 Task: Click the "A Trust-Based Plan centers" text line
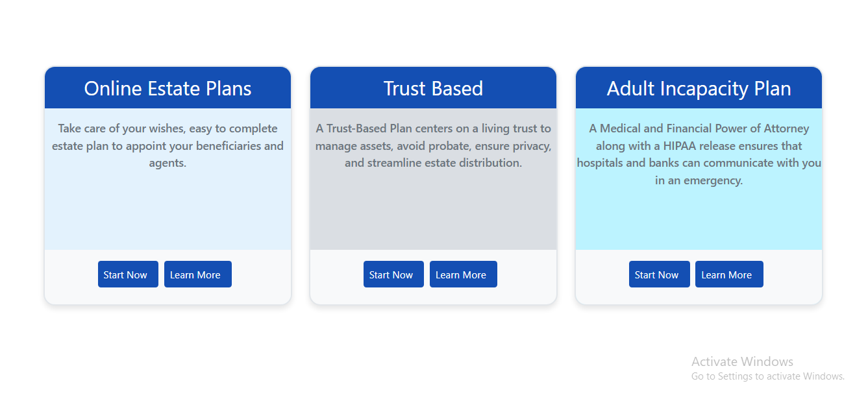click(x=433, y=128)
